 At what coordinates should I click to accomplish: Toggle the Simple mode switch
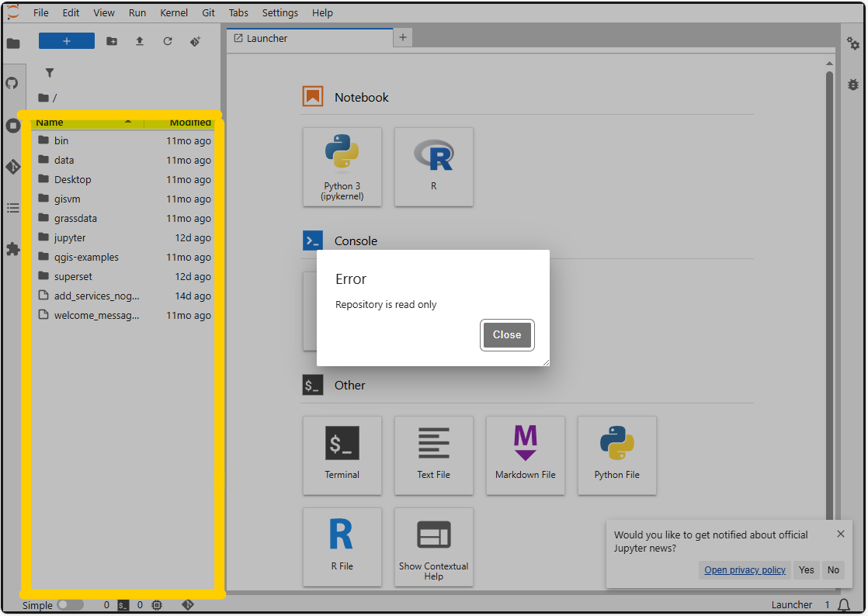click(71, 605)
